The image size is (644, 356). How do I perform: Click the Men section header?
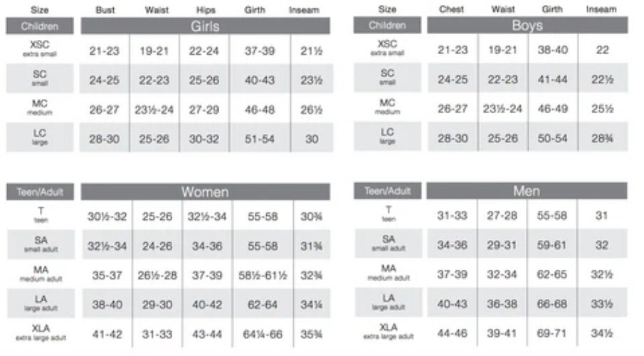tap(527, 191)
